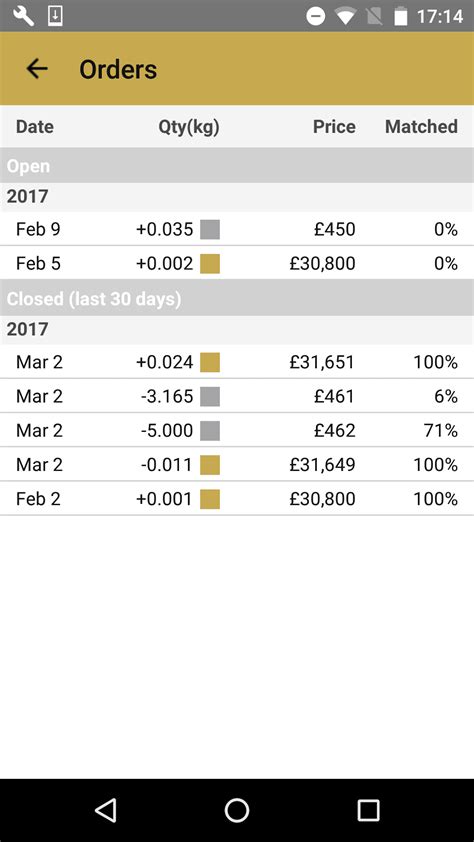
Task: Open recent apps with the square button
Action: [368, 810]
